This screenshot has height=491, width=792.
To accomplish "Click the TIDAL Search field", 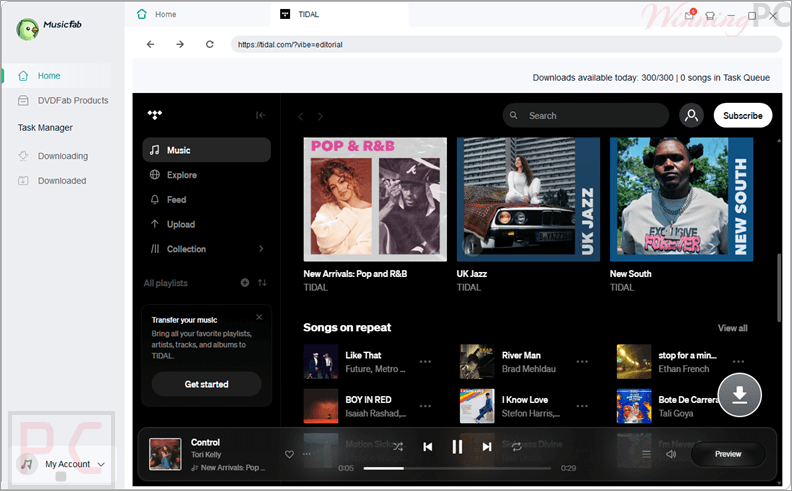I will 586,116.
